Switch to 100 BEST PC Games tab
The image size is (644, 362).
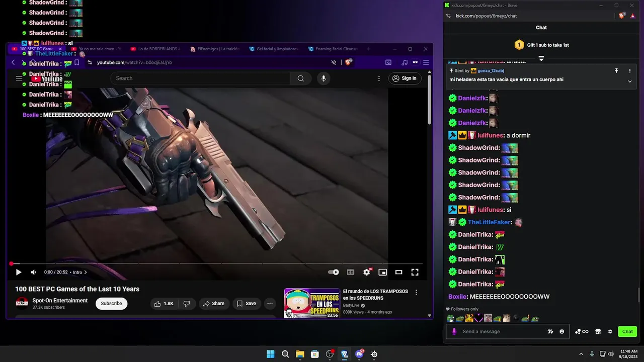[x=37, y=49]
